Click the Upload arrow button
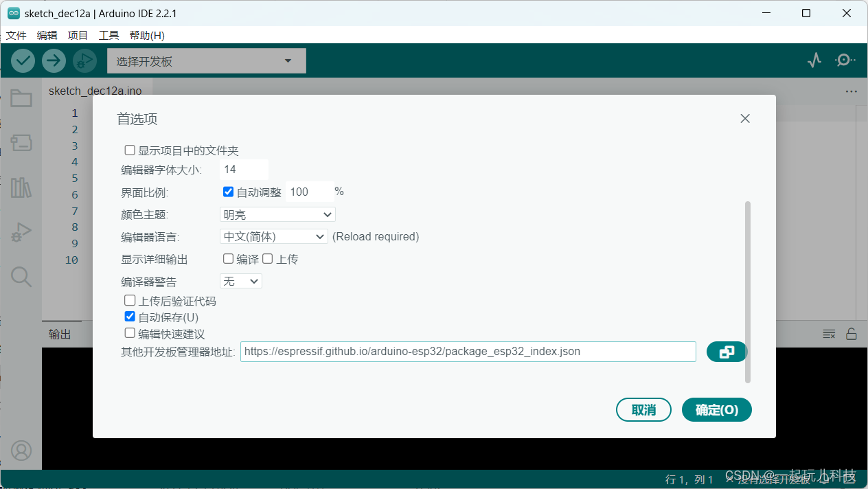Image resolution: width=868 pixels, height=489 pixels. pyautogui.click(x=54, y=60)
